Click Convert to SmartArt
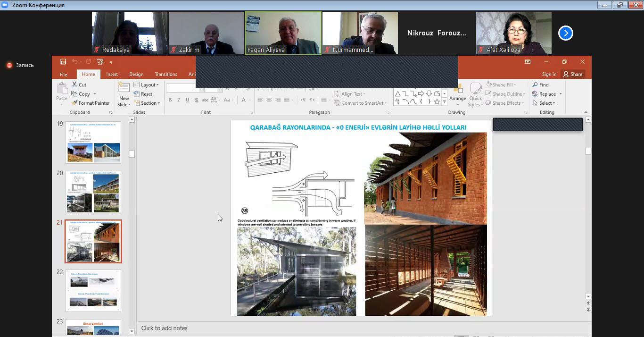The width and height of the screenshot is (644, 337). click(x=360, y=103)
